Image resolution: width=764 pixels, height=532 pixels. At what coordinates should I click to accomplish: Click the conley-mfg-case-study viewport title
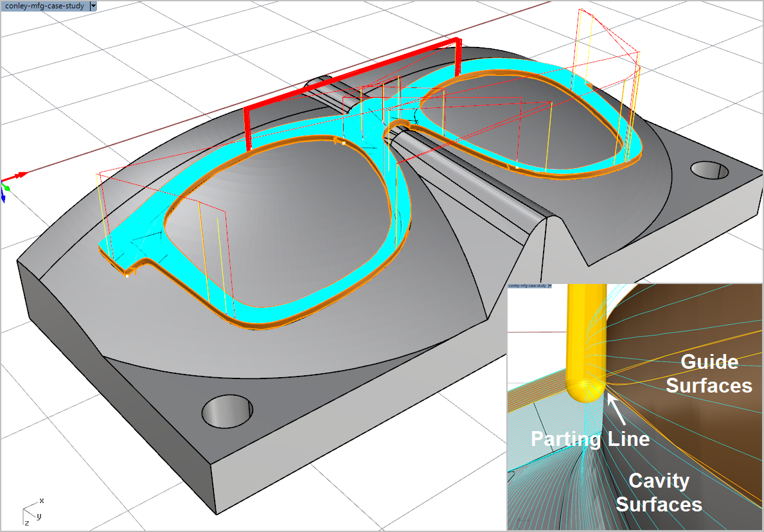pyautogui.click(x=44, y=5)
